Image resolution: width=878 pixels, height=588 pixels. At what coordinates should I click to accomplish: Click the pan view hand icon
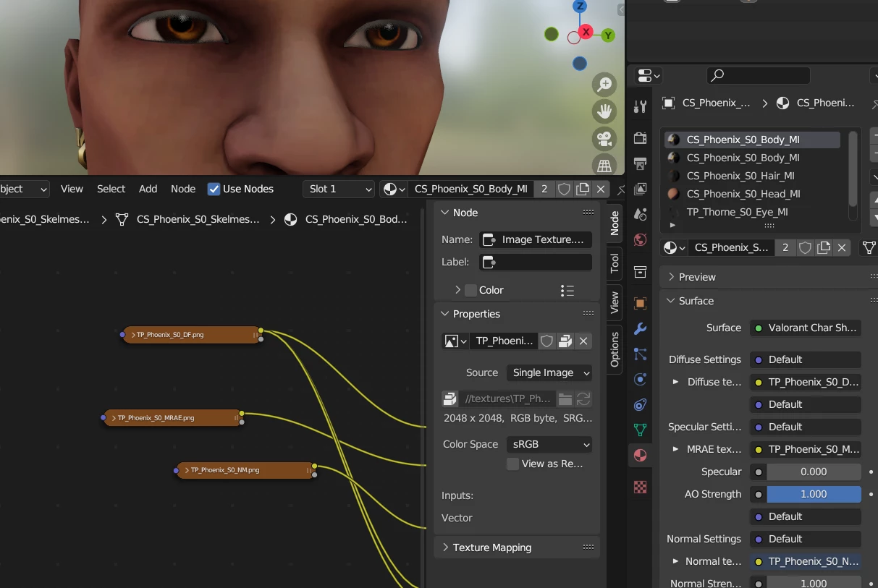tap(604, 111)
